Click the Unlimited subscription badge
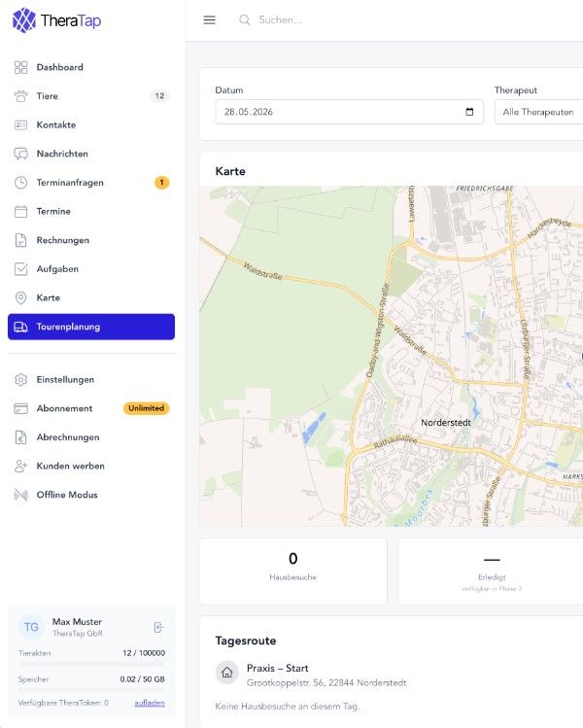The height and width of the screenshot is (728, 583). (x=146, y=408)
